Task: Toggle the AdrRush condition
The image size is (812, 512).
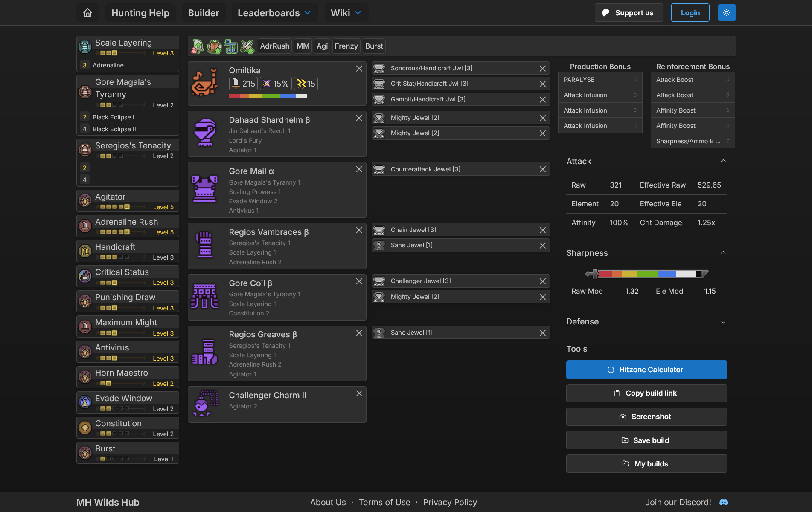Action: (x=275, y=46)
